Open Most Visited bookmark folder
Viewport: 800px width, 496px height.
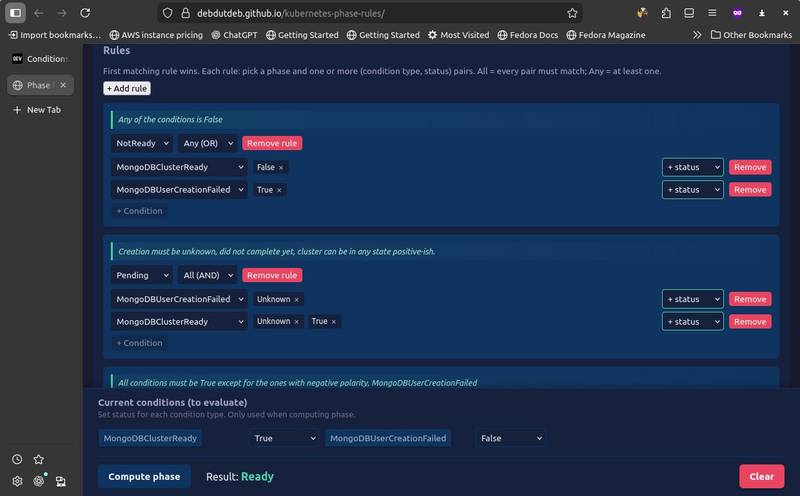tap(458, 35)
